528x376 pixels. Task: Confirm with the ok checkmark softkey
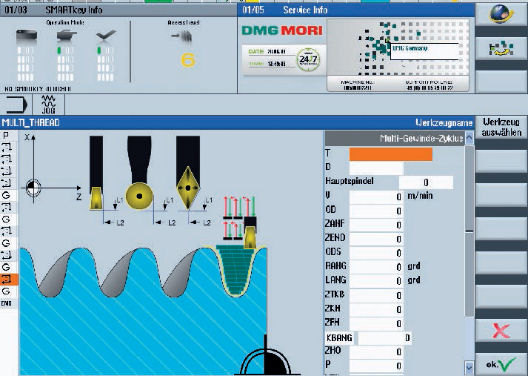(x=501, y=364)
